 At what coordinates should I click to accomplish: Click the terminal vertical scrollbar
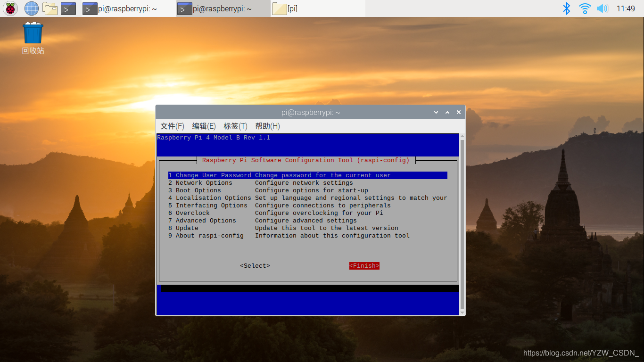462,224
